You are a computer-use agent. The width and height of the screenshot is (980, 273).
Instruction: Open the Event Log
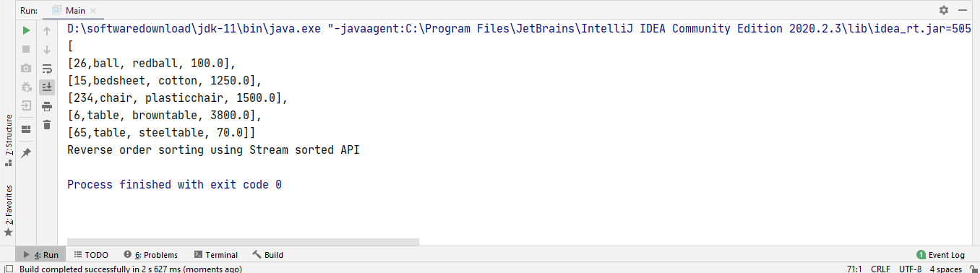(x=940, y=254)
